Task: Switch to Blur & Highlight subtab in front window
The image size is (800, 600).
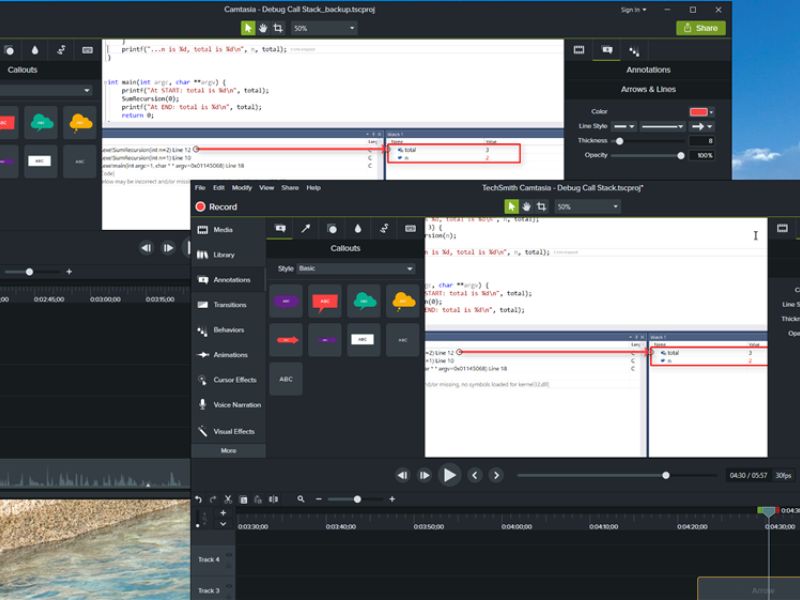Action: coord(358,229)
